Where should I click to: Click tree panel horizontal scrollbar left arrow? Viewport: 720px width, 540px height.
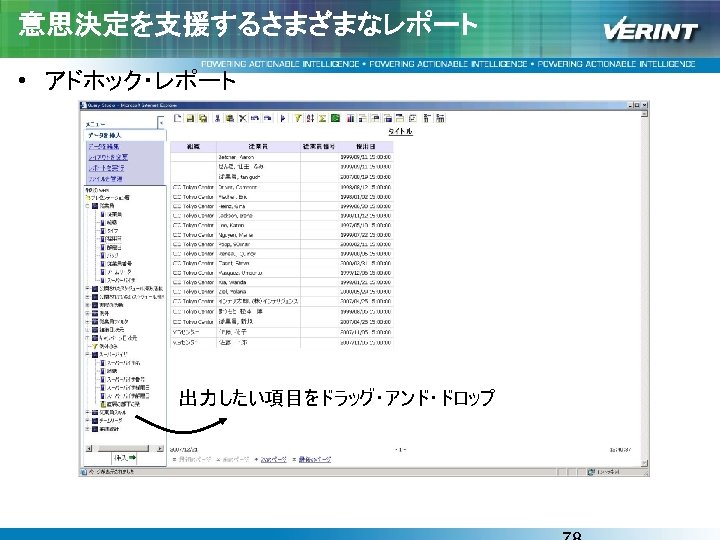point(89,449)
